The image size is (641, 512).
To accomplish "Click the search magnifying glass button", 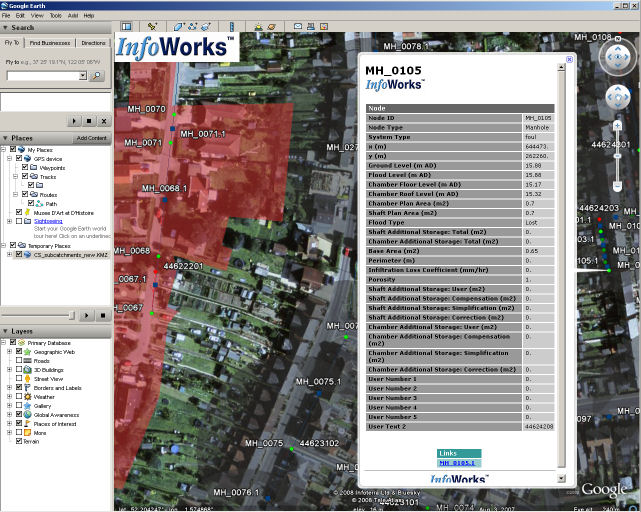I will 96,76.
